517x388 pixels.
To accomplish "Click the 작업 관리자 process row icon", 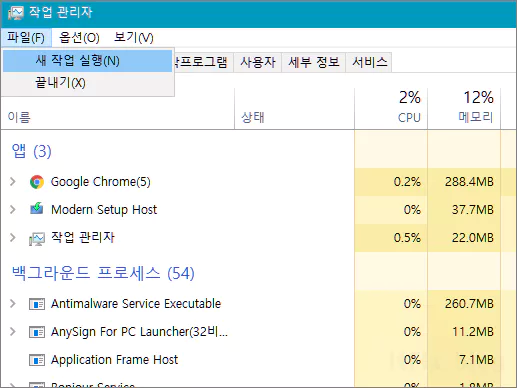I will 37,238.
